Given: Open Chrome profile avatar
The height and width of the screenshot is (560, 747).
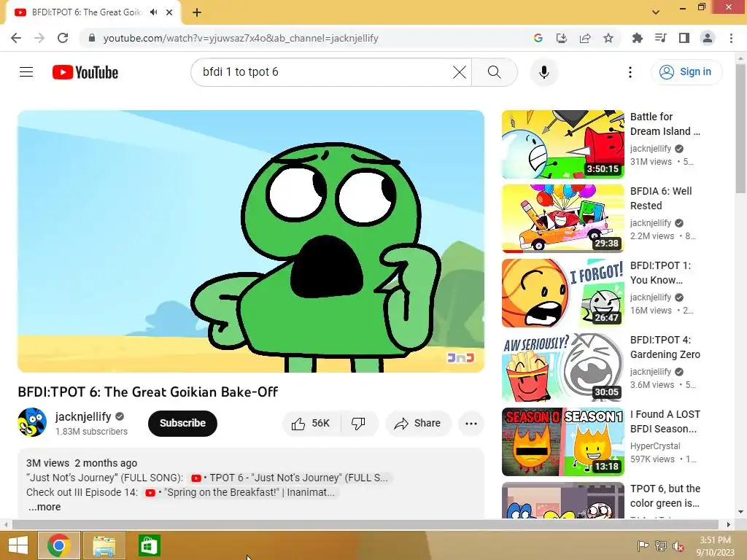Looking at the screenshot, I should (x=708, y=38).
